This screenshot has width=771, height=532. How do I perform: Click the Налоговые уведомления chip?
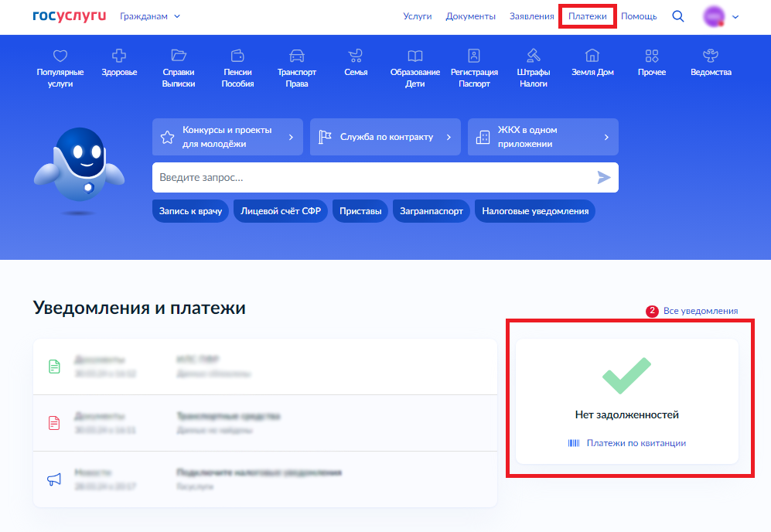pyautogui.click(x=534, y=210)
